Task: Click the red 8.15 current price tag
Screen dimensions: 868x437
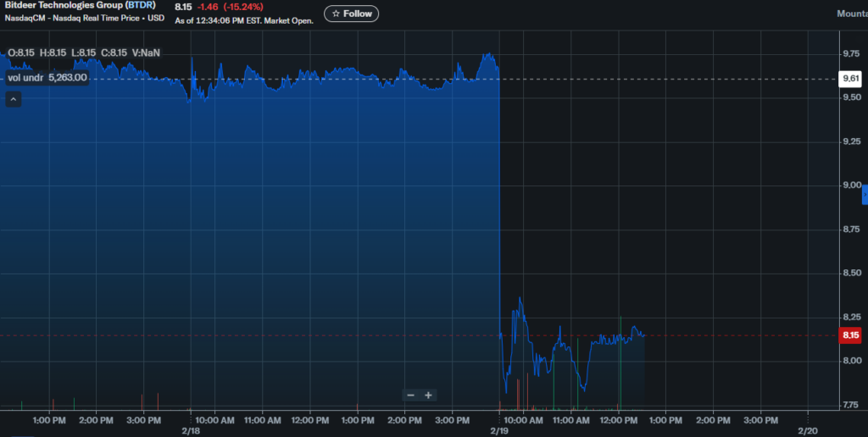Action: tap(850, 335)
